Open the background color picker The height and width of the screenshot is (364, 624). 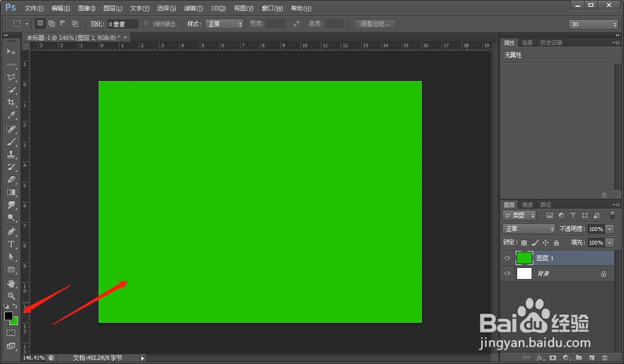pos(15,322)
